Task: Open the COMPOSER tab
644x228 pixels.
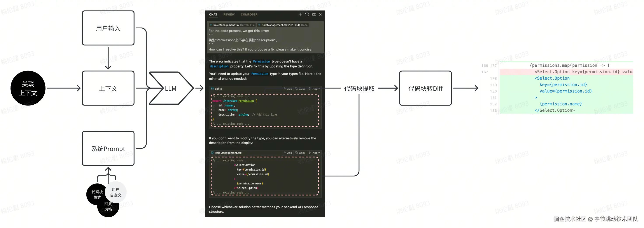Action: [249, 14]
